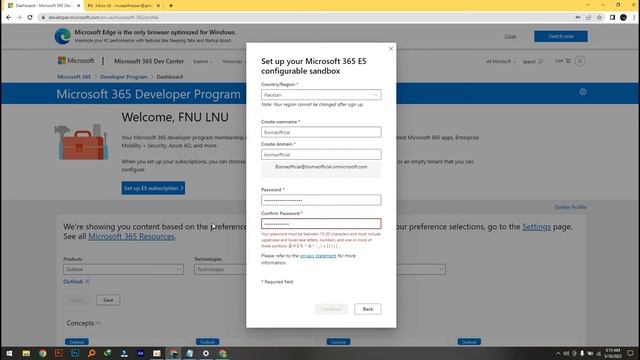Open the settings gear in blue header
This screenshot has width=640, height=360.
[x=583, y=92]
